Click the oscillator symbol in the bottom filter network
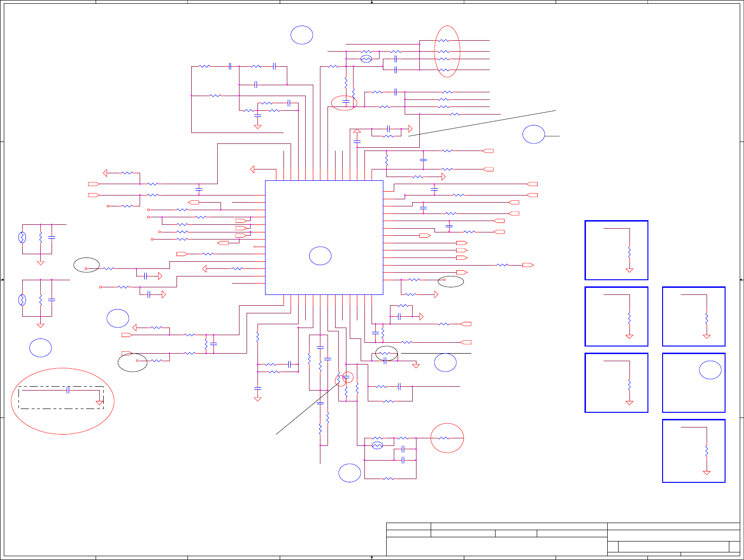Screen dimensions: 744x560 point(377,445)
